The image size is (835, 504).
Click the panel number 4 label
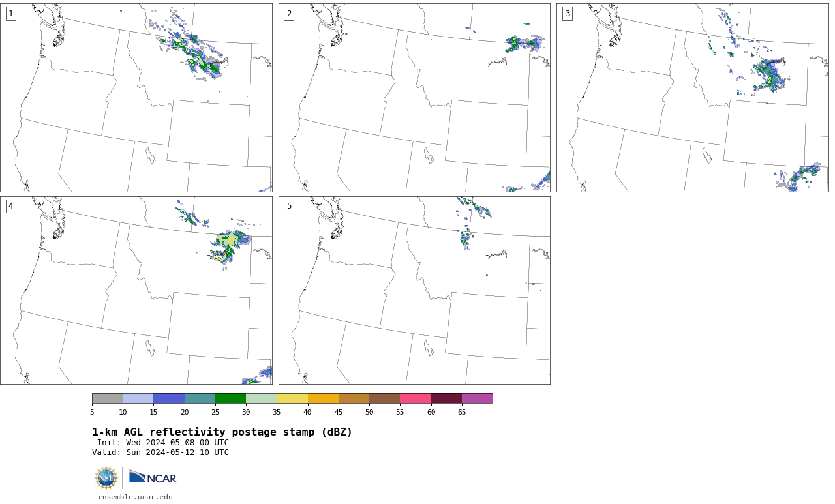[x=10, y=206]
